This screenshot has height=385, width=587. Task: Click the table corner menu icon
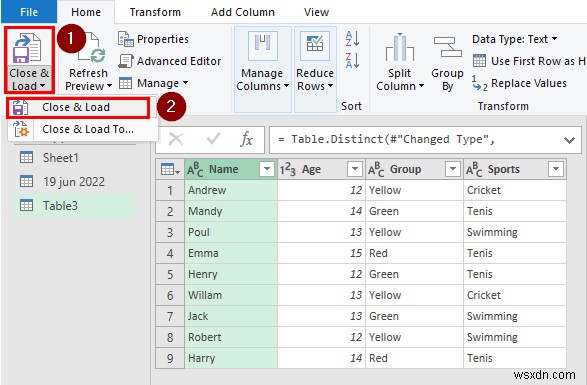(x=170, y=169)
